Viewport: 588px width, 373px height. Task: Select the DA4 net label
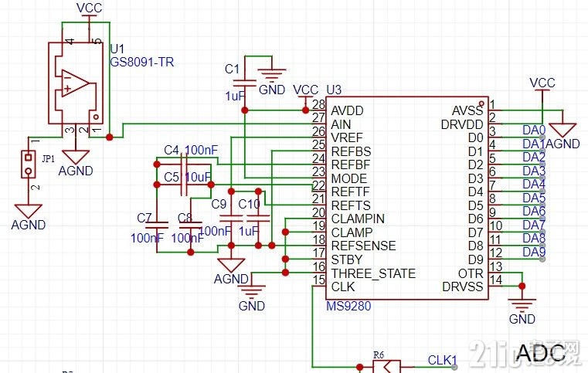click(x=534, y=184)
